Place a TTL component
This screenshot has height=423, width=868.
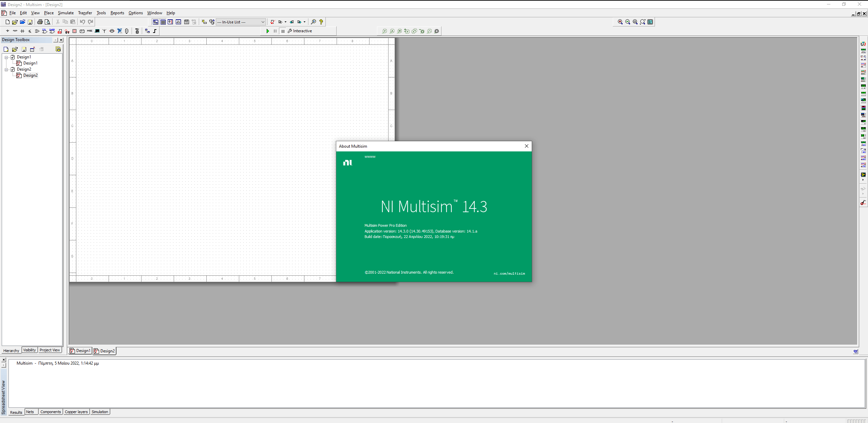pos(45,31)
